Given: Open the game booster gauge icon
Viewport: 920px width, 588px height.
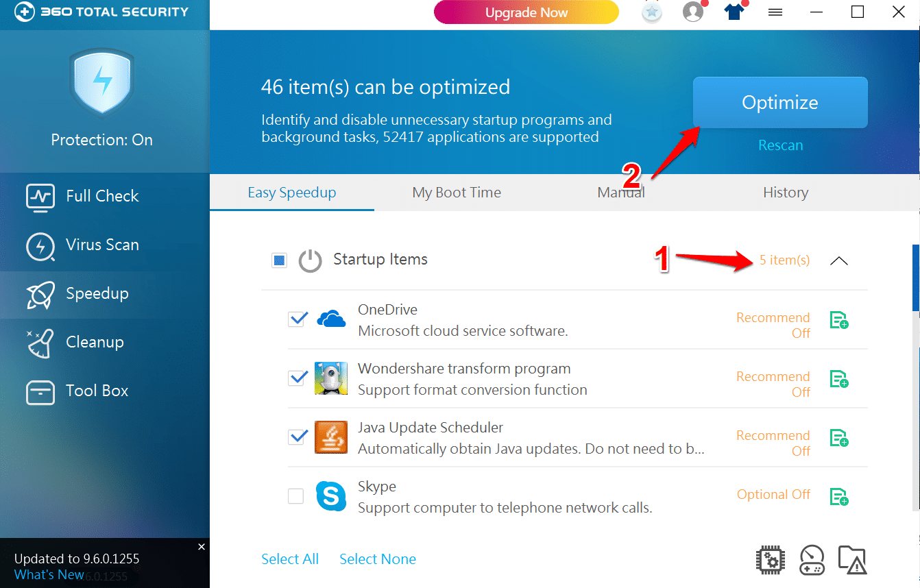Looking at the screenshot, I should [812, 560].
